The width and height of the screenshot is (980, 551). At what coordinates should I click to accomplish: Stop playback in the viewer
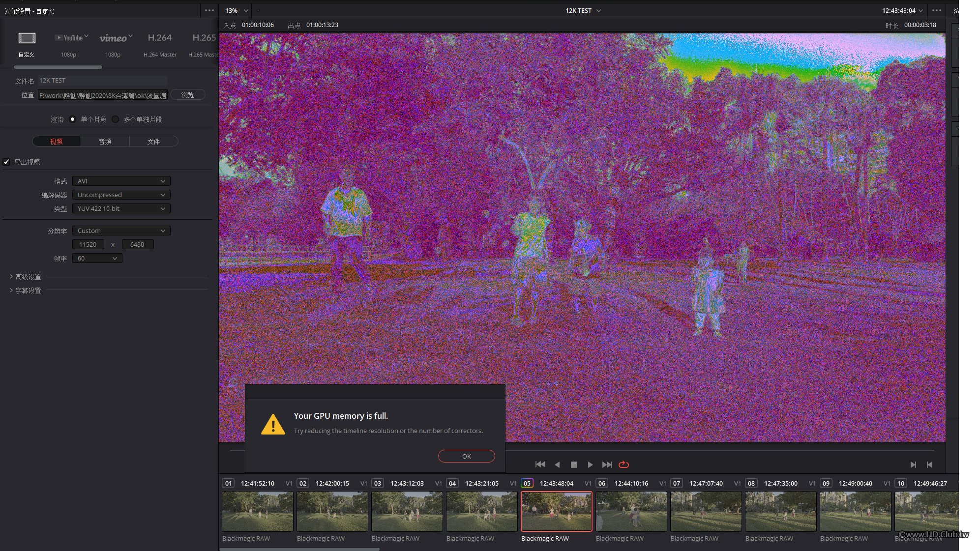point(573,464)
